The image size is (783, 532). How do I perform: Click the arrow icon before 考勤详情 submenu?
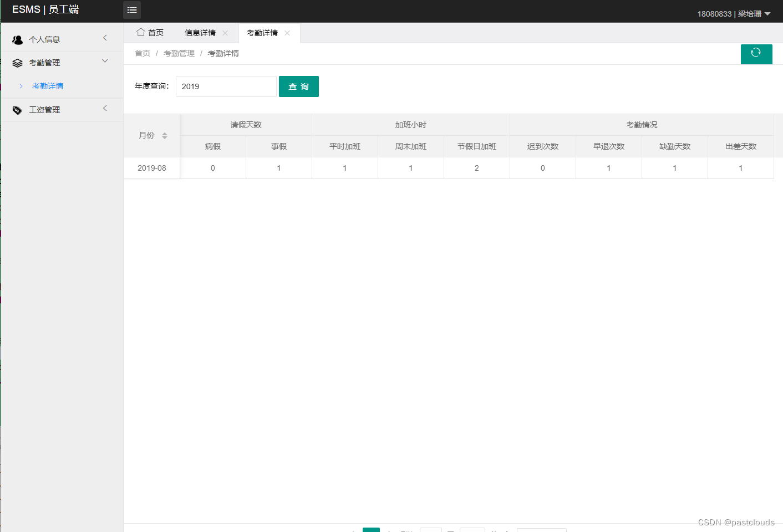[x=21, y=86]
